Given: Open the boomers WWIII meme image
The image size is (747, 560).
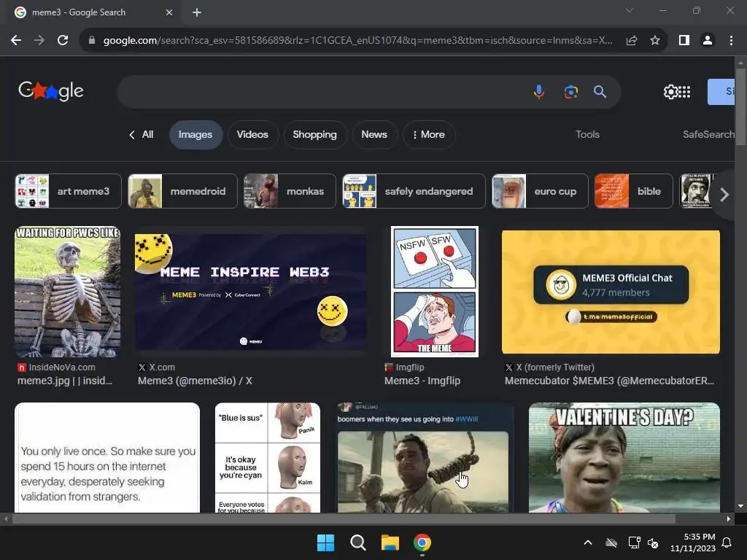Looking at the screenshot, I should coord(423,458).
